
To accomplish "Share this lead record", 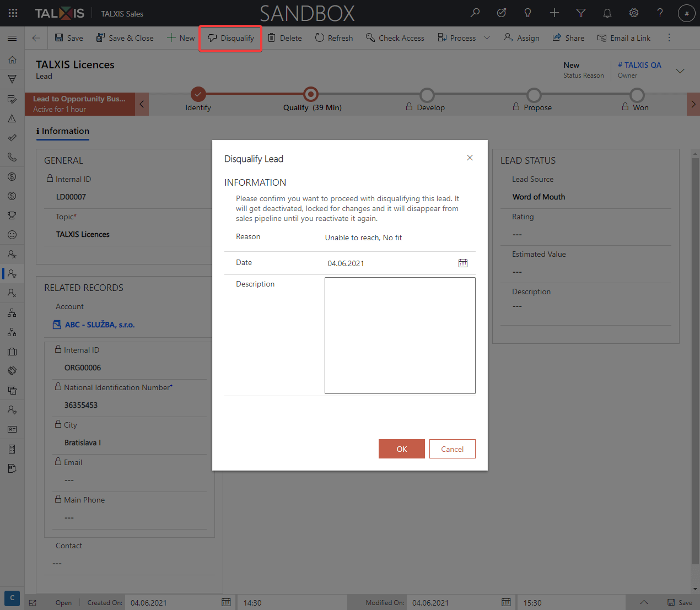I will point(568,38).
